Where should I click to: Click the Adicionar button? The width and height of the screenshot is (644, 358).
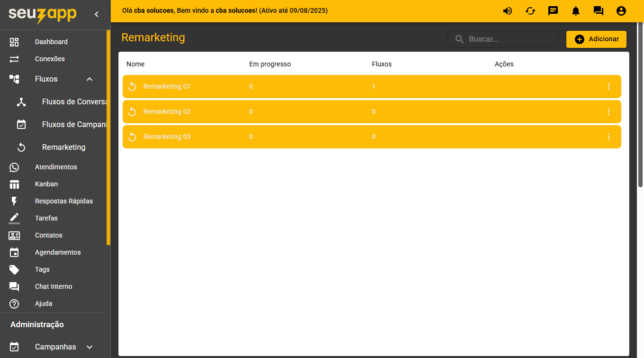coord(596,39)
